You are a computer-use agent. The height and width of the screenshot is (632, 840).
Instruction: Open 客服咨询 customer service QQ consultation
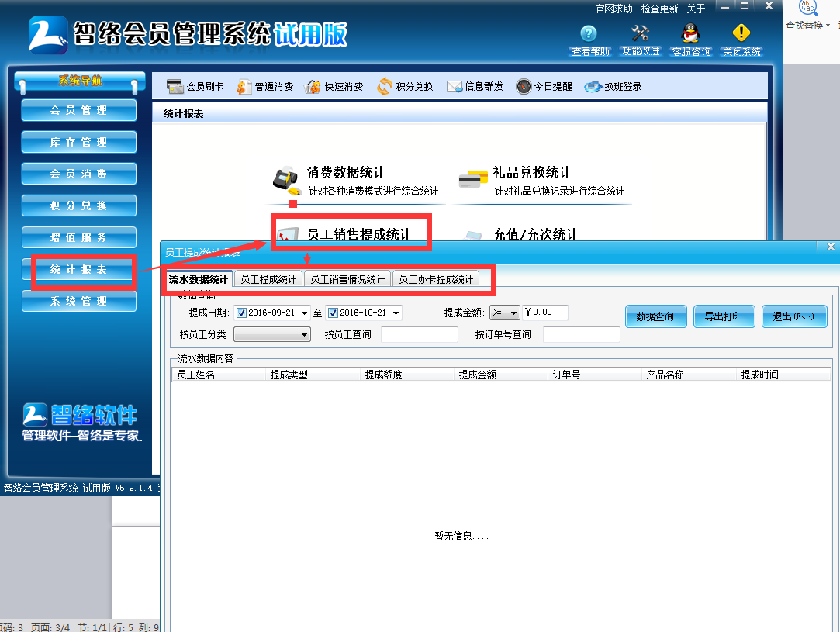[x=690, y=39]
